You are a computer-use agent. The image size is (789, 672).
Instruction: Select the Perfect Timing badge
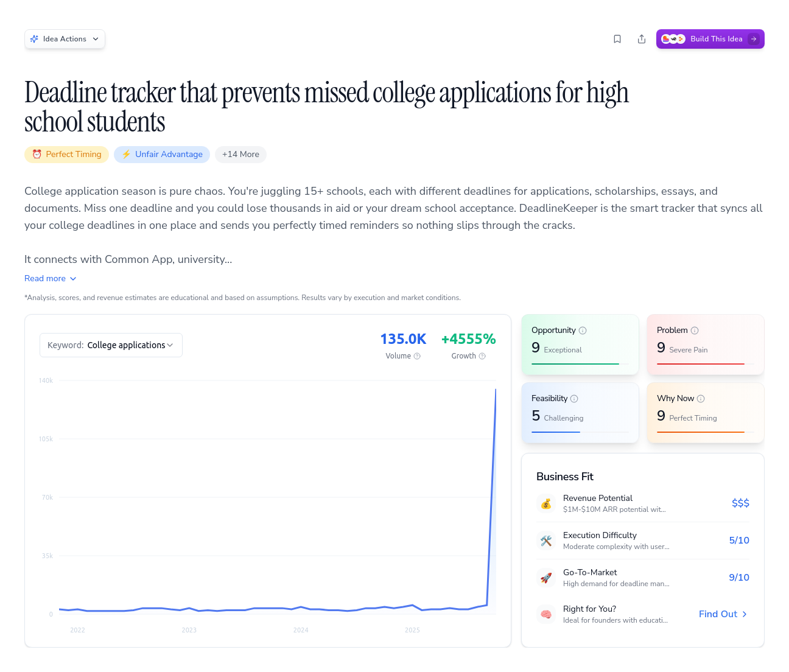pyautogui.click(x=66, y=154)
